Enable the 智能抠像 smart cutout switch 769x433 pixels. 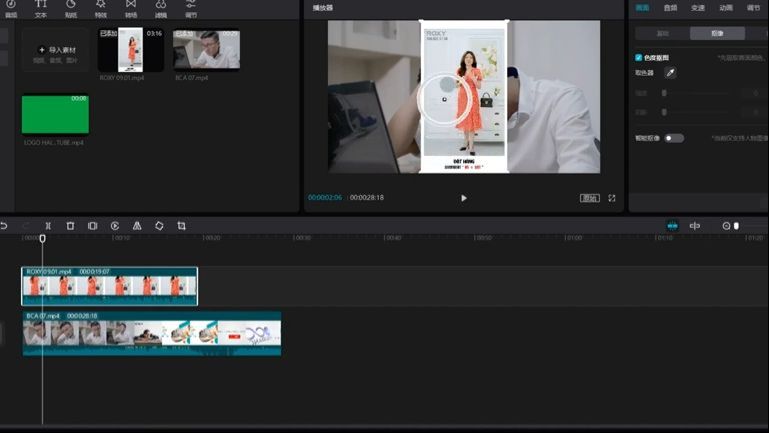[x=674, y=138]
